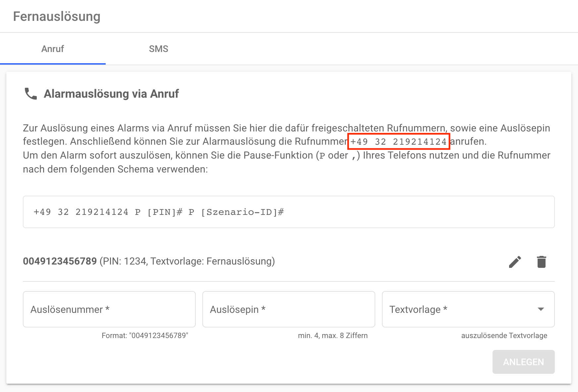Select the Anruf tab
This screenshot has height=392, width=578.
[x=53, y=49]
